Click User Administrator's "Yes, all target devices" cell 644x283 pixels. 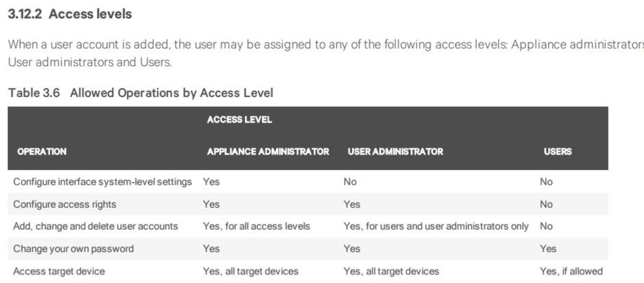click(391, 271)
